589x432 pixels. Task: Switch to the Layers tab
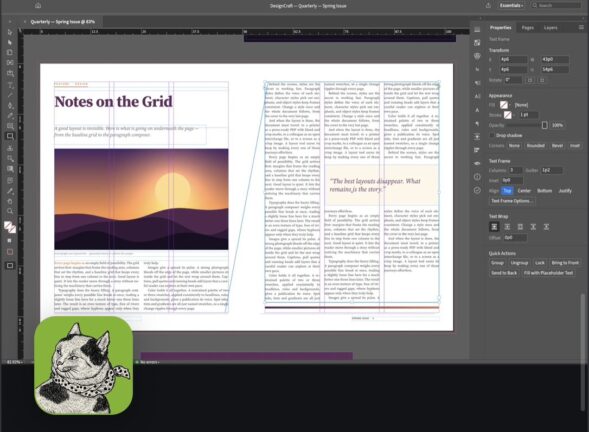[550, 27]
